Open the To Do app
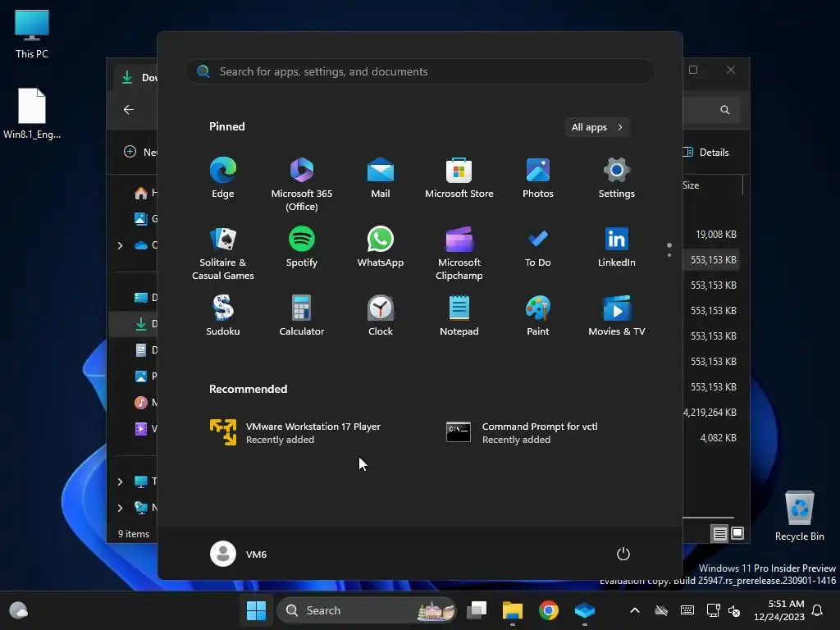Screen dimensions: 840x630 coord(538,247)
